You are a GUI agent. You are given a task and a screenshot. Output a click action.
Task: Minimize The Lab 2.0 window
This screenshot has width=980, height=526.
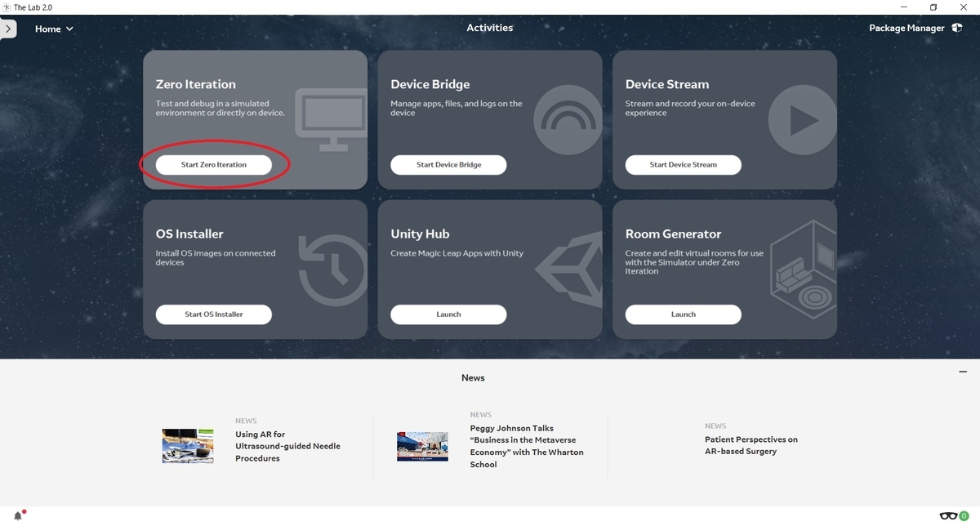(x=903, y=7)
